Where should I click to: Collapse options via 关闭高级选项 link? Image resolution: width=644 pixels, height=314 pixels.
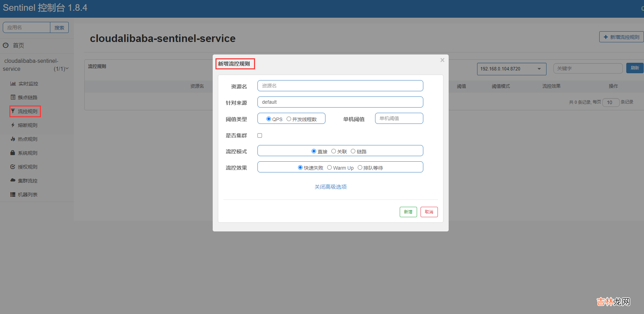[x=330, y=187]
